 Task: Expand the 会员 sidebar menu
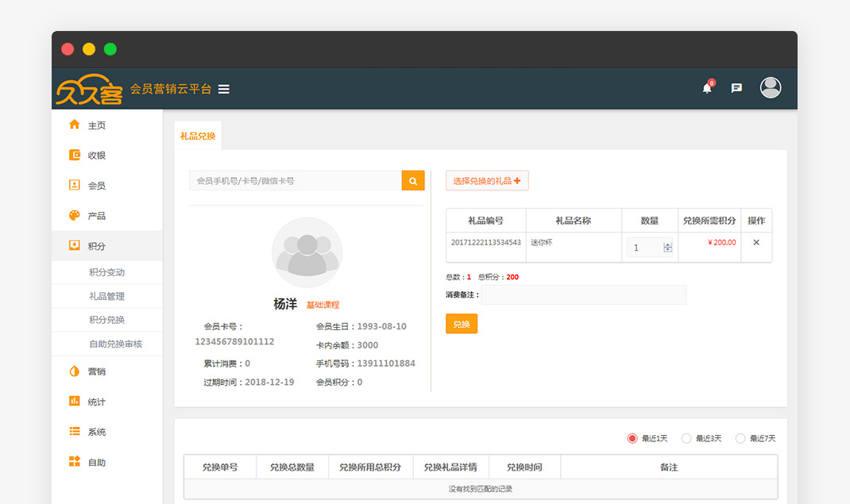(x=97, y=186)
